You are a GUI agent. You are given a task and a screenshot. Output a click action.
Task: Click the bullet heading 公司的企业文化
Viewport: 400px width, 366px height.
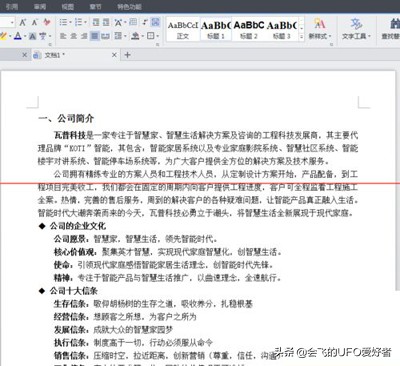coord(78,226)
